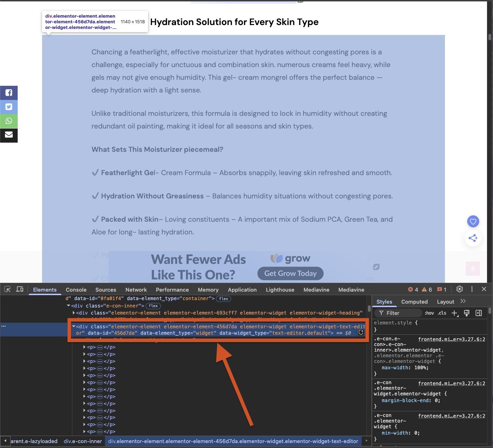
Task: Open DevTools settings gear
Action: 459,289
